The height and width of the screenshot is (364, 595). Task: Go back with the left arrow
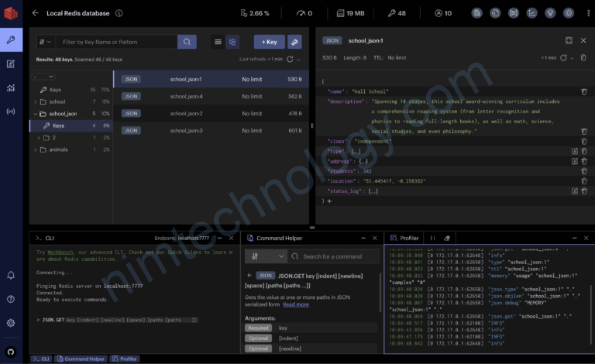tap(36, 13)
